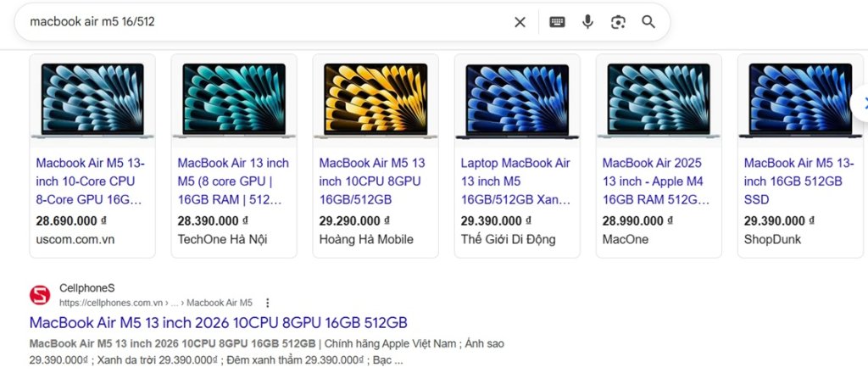Viewport: 868px width, 373px height.
Task: Submit the query with the magnifier icon
Action: [648, 22]
